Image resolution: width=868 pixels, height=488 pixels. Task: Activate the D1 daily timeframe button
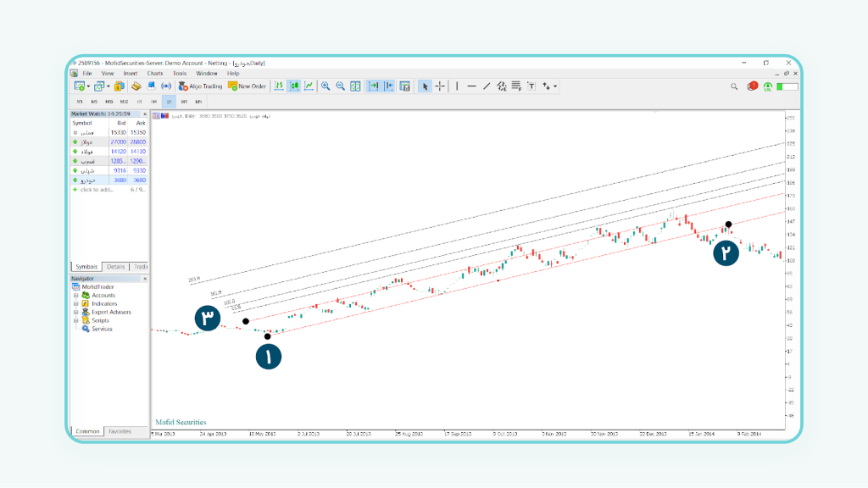(169, 102)
